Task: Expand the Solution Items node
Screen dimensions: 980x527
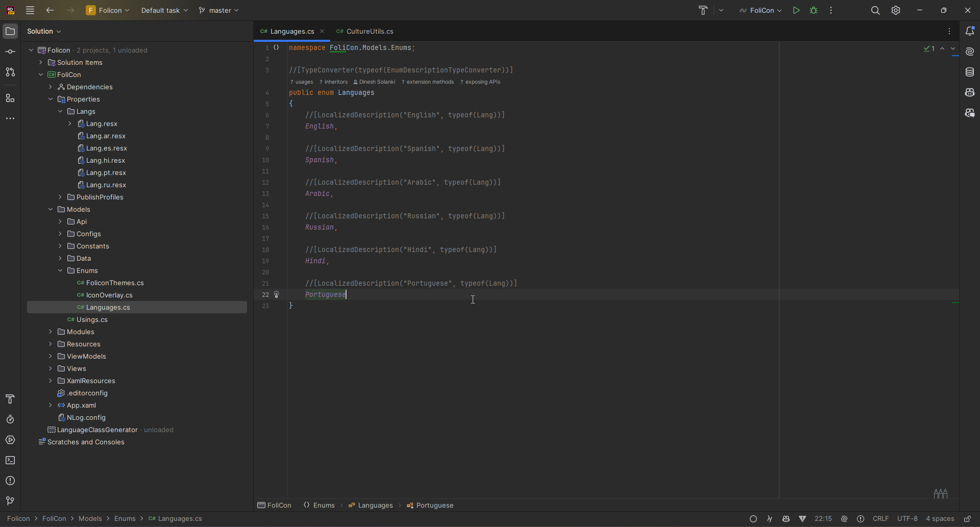Action: (41, 63)
